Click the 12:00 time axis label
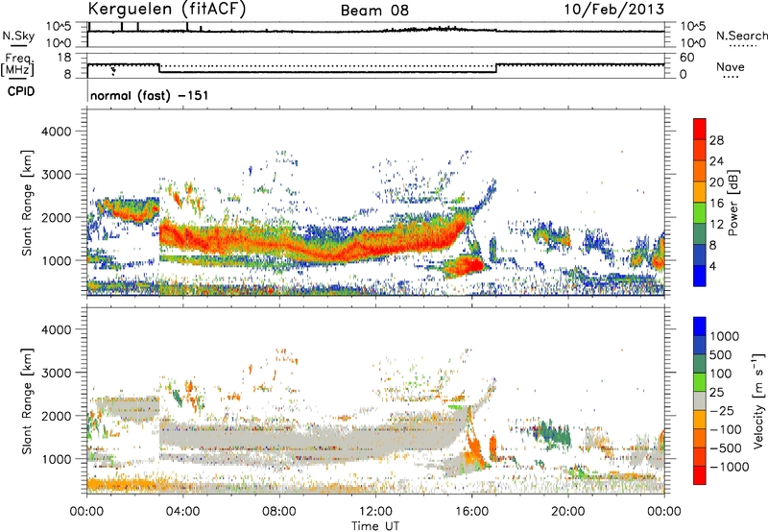The width and height of the screenshot is (768, 532). [375, 512]
